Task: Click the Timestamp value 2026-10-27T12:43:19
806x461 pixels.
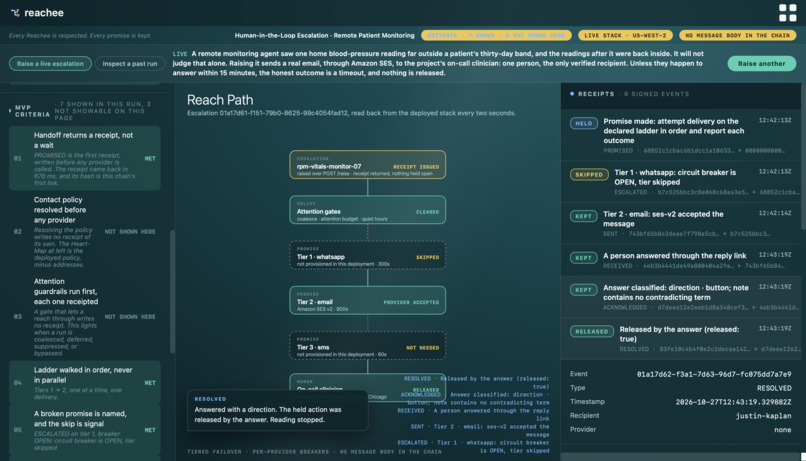Action: tap(734, 402)
